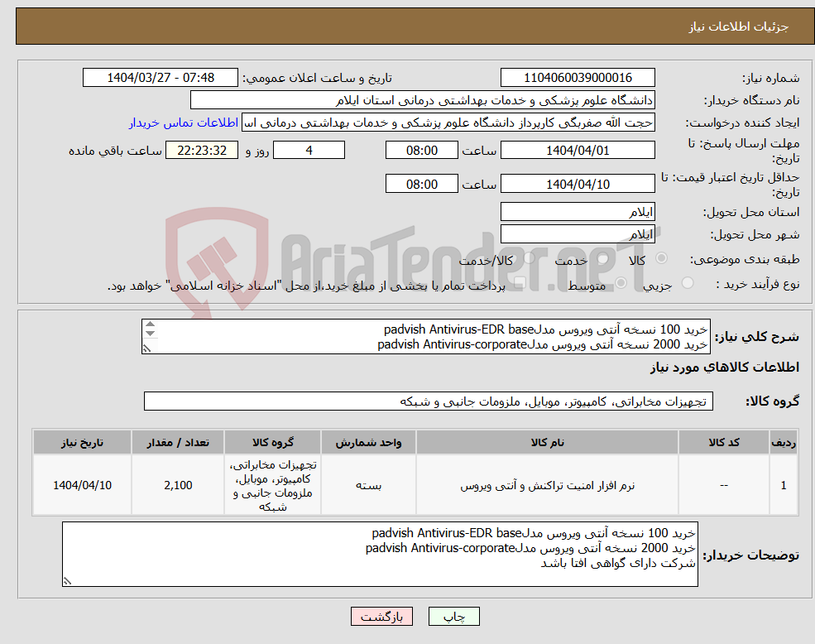Click the تاریخ نیاز column header
The image size is (815, 644).
(x=82, y=442)
